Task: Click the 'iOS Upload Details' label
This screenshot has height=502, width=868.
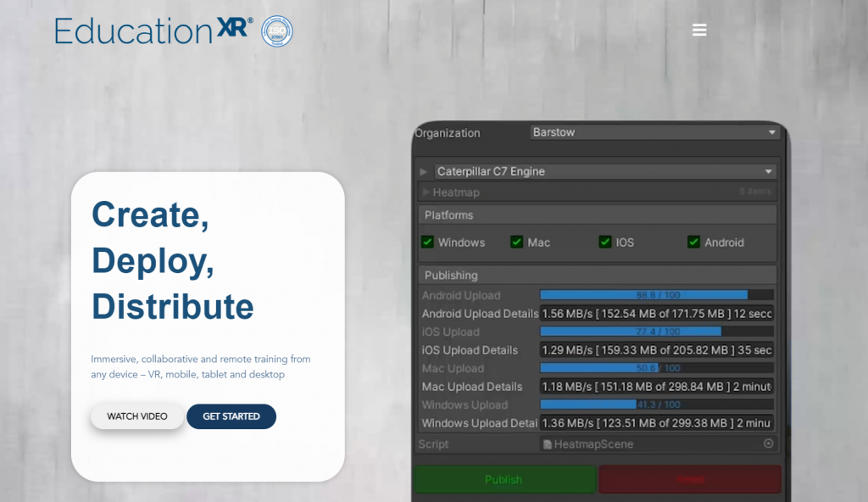Action: (470, 350)
